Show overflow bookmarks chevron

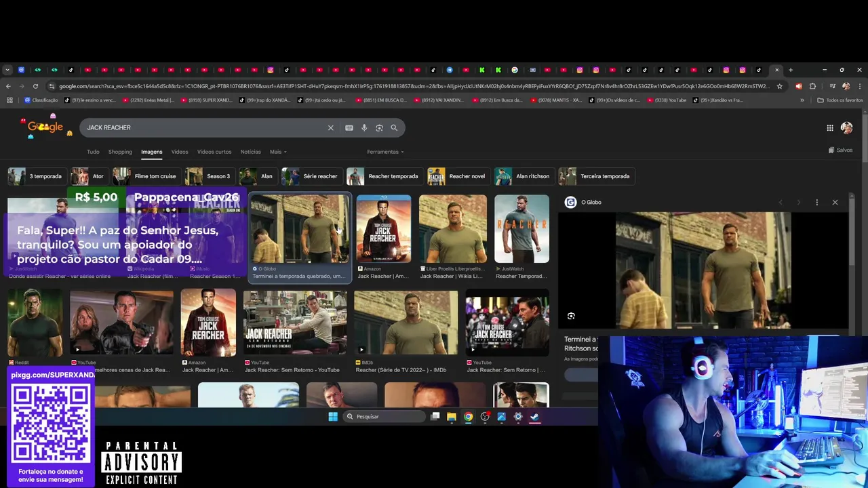coord(802,100)
